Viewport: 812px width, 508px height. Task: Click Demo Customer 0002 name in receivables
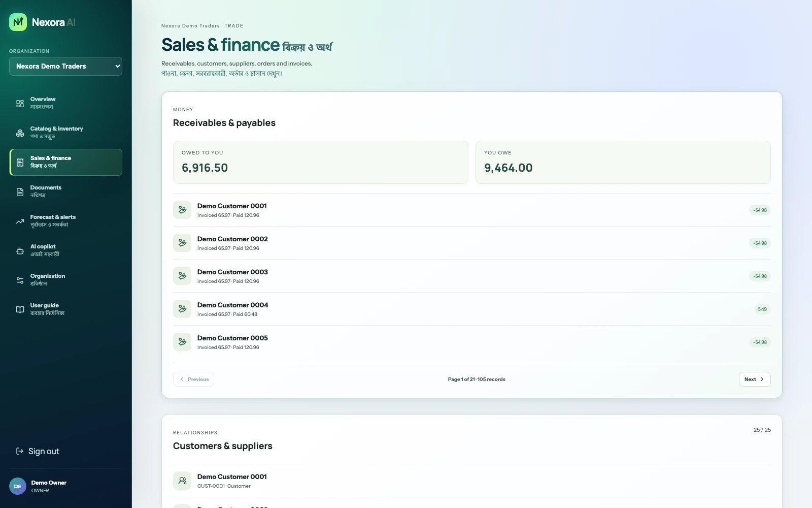point(232,239)
